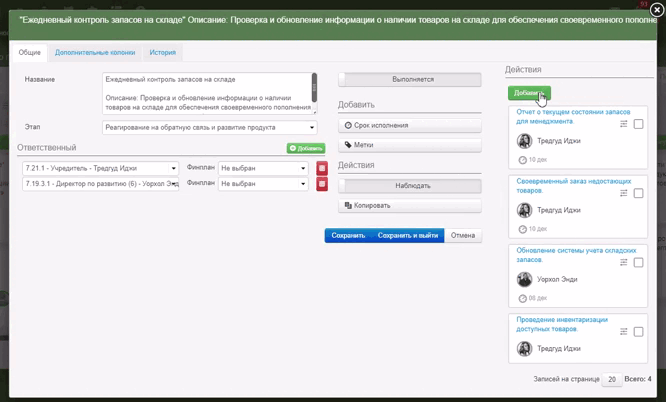Close the task dialog with X icon

coord(657,10)
